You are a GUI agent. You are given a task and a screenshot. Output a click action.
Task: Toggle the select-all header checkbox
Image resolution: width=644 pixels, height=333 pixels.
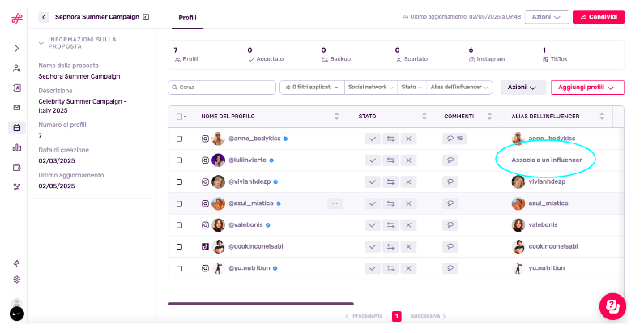click(x=179, y=117)
